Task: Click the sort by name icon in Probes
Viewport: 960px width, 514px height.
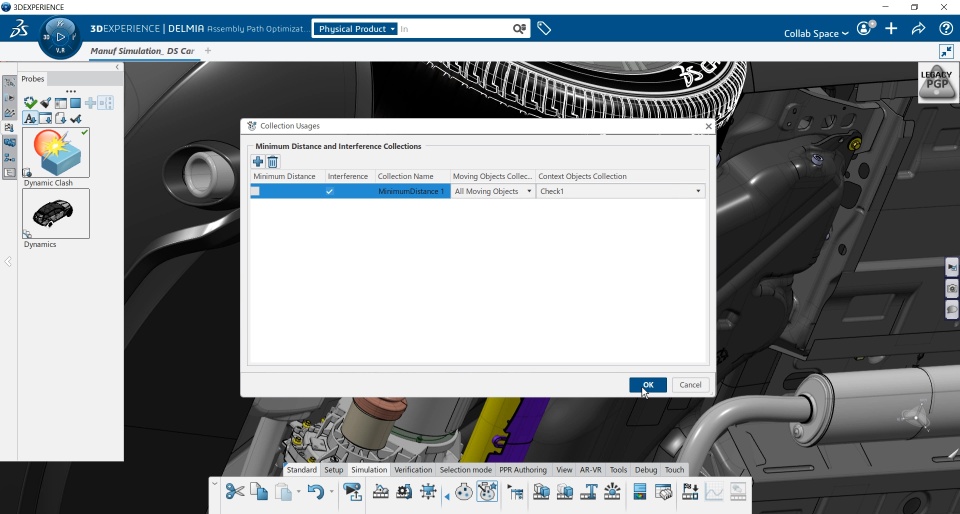Action: (x=30, y=118)
